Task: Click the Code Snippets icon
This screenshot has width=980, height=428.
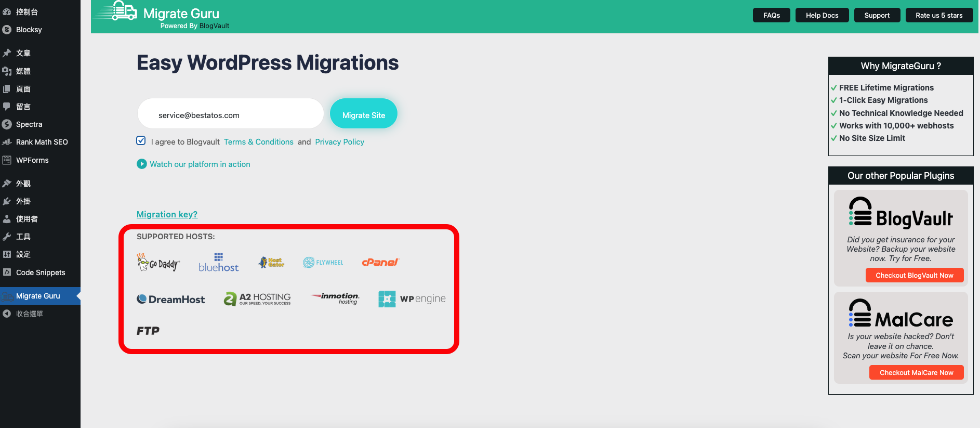Action: click(7, 272)
